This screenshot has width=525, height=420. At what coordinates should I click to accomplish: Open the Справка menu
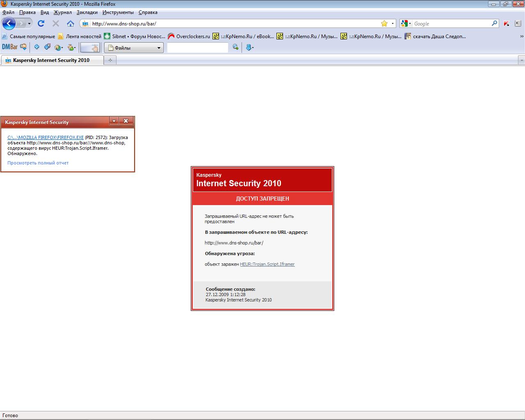click(148, 12)
